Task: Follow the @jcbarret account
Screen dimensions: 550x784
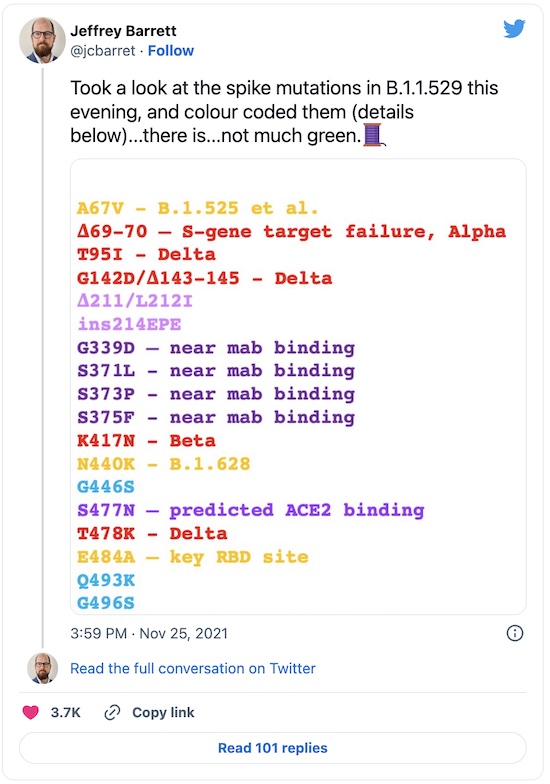Action: coord(170,50)
